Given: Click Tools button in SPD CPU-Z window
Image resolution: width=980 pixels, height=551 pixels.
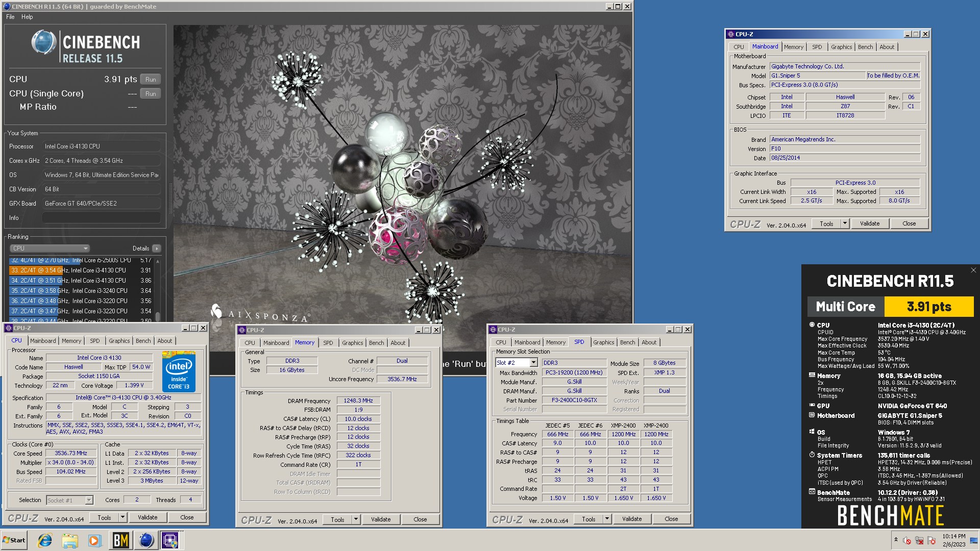Looking at the screenshot, I should (x=589, y=519).
